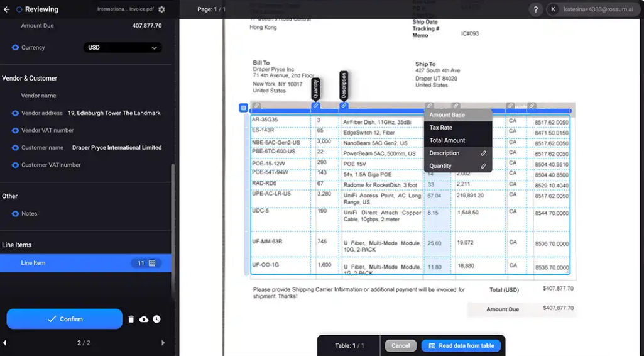Select Quantity in column menu
Image resolution: width=644 pixels, height=356 pixels.
point(458,166)
